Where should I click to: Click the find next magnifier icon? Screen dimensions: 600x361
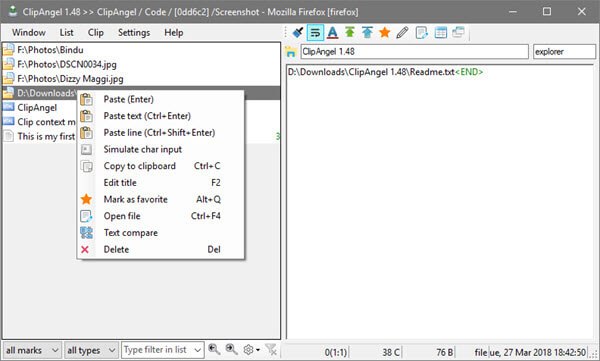pyautogui.click(x=231, y=349)
